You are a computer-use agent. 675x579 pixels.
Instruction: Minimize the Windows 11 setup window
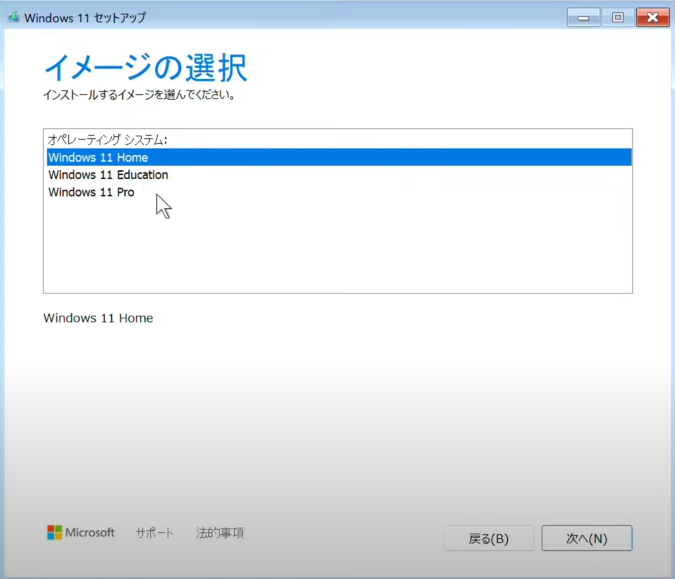point(583,18)
